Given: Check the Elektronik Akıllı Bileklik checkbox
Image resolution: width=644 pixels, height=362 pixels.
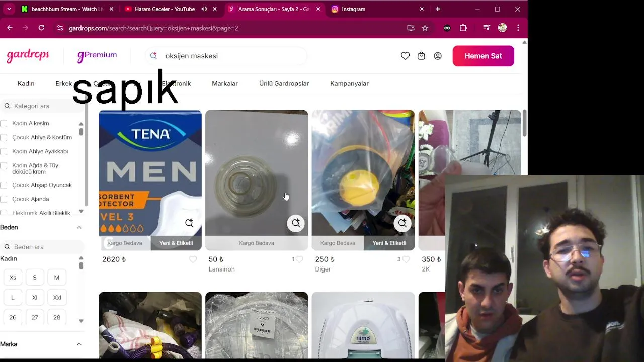Looking at the screenshot, I should [x=4, y=213].
